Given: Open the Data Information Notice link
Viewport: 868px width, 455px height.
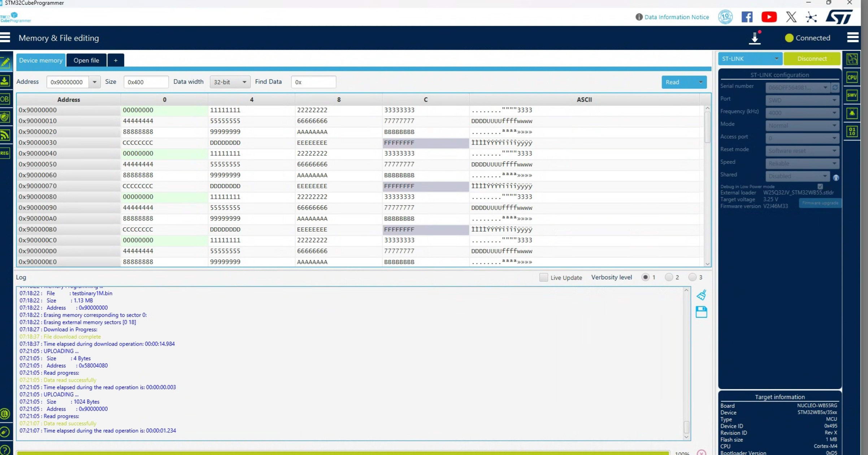Looking at the screenshot, I should [x=676, y=17].
